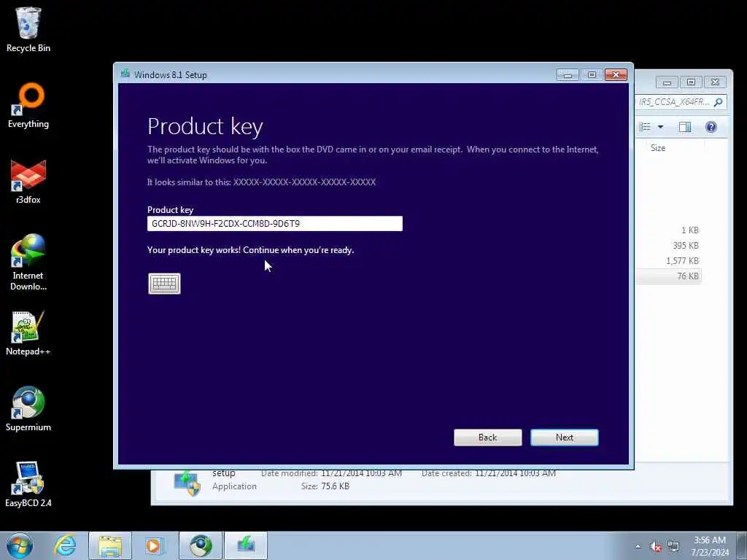Open the Internet Download Manager shortcut
747x560 pixels.
click(28, 262)
